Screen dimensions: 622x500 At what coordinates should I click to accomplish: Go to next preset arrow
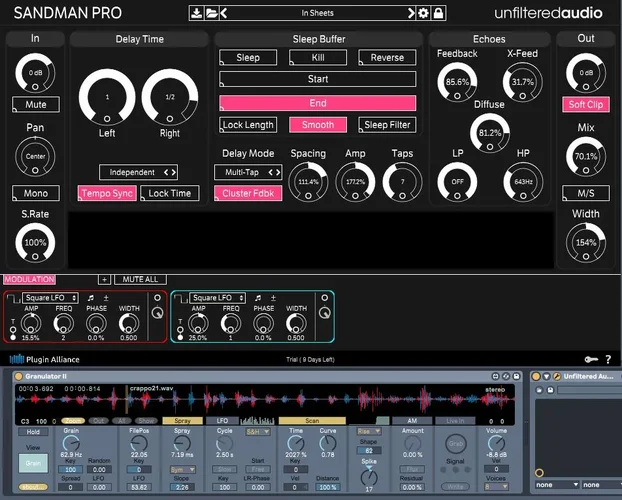point(409,13)
